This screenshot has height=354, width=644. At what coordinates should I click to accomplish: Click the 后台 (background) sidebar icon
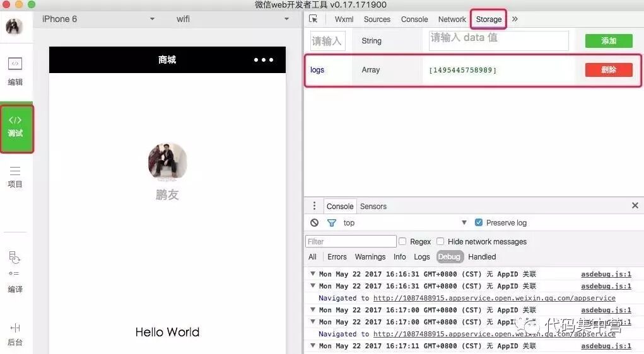click(15, 334)
